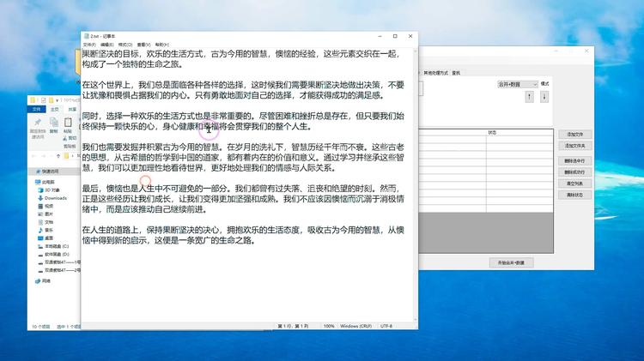Place cursor in the paragraph starting 最后
This screenshot has width=644, height=361.
pyautogui.click(x=243, y=199)
